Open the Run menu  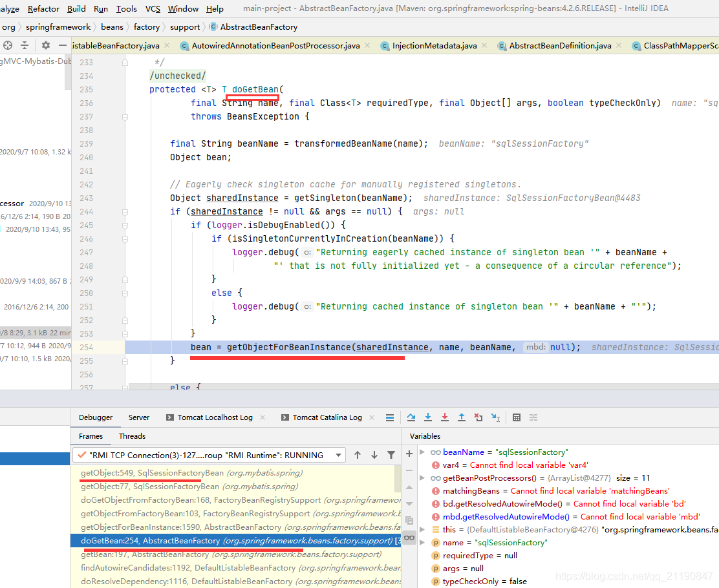click(101, 8)
